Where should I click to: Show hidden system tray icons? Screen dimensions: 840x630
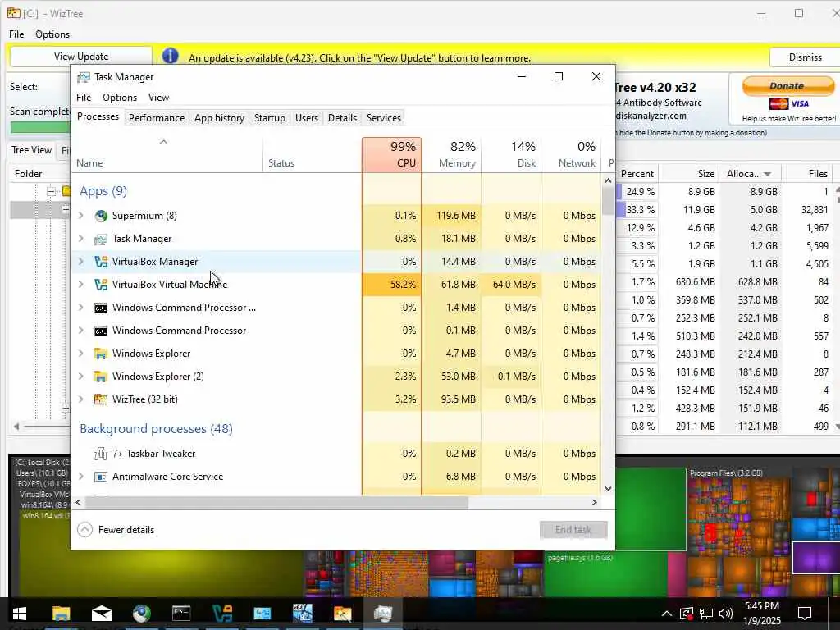pos(666,614)
